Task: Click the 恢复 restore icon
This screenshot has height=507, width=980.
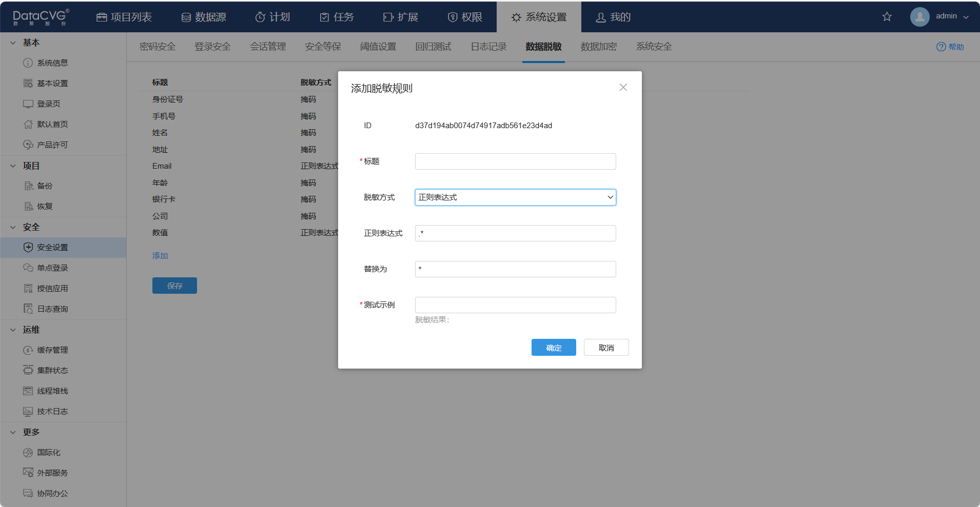Action: pos(29,207)
